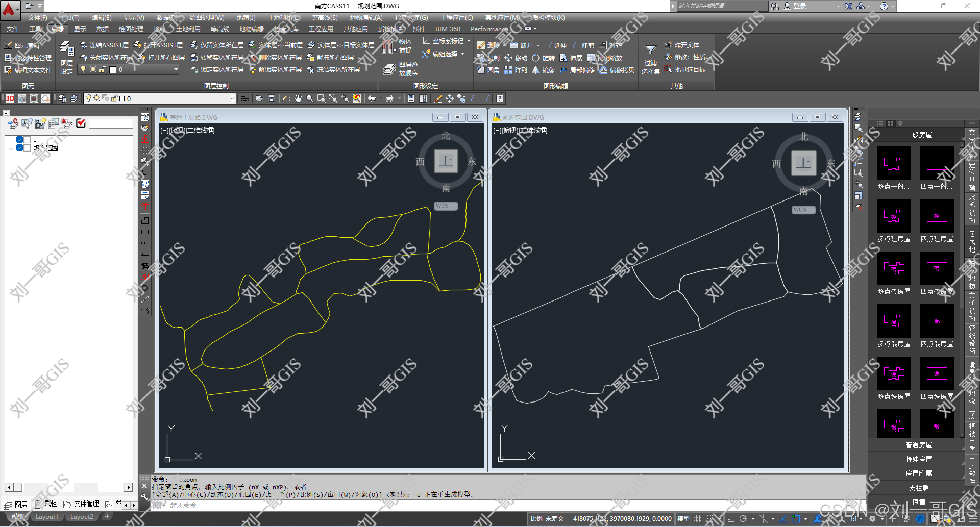This screenshot has width=980, height=527.
Task: Switch to the 地物编辑 ribbon tab
Action: coord(252,29)
